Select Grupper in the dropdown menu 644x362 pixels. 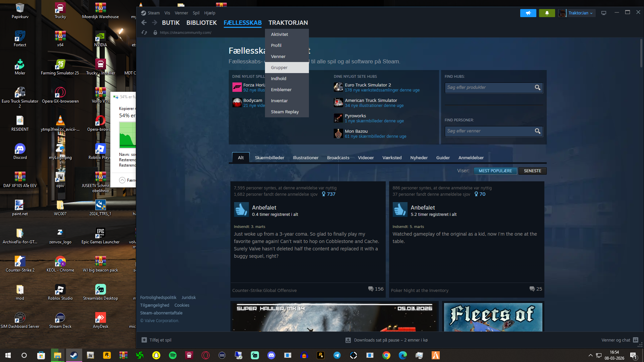coord(279,67)
